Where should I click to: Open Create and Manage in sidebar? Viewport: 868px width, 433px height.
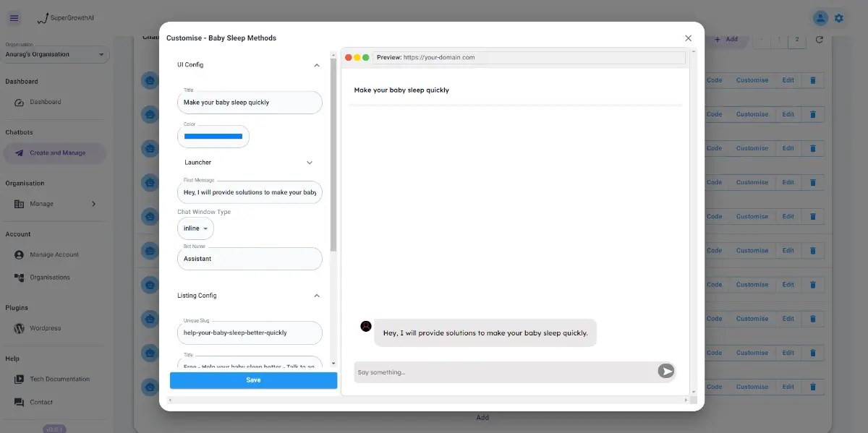tap(56, 153)
